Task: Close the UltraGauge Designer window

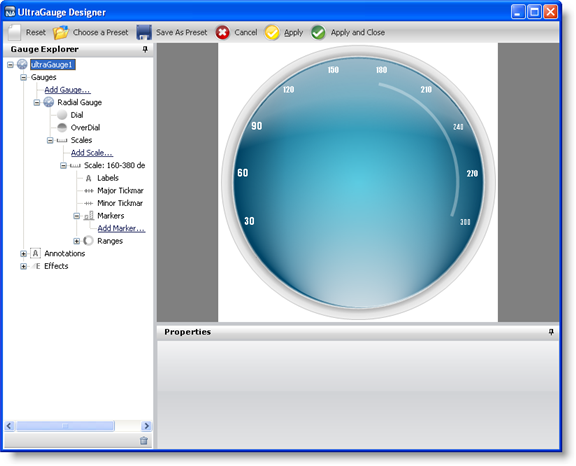Action: [551, 12]
